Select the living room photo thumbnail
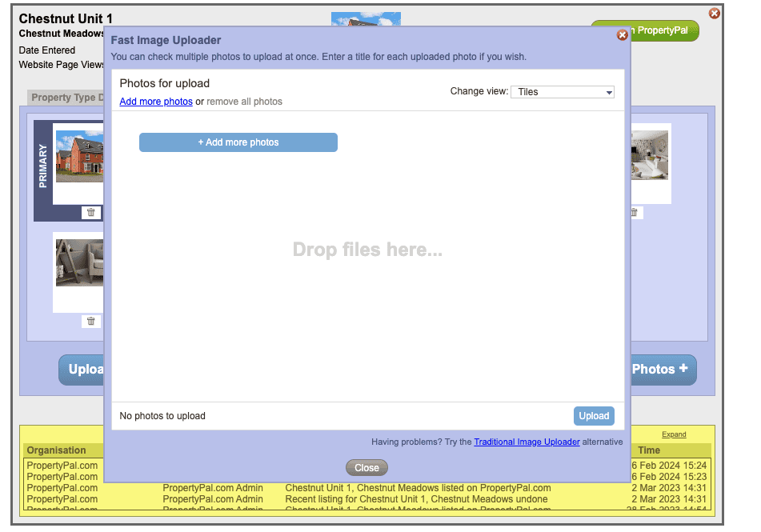The image size is (761, 532). point(650,155)
